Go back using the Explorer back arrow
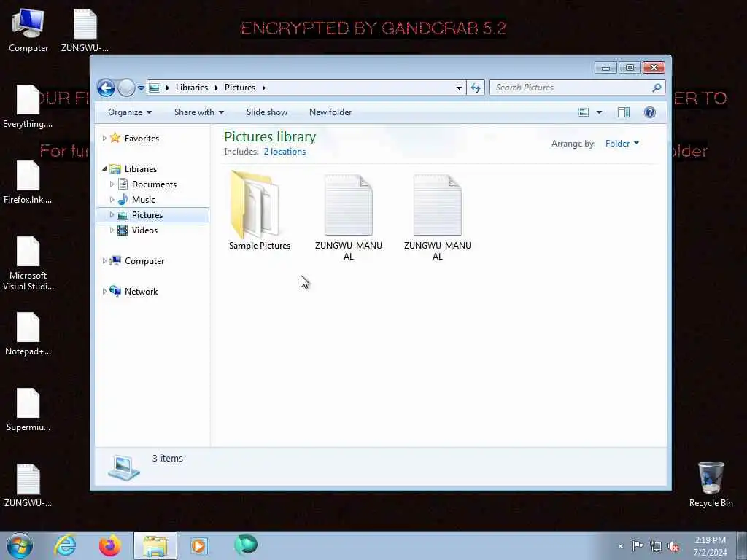This screenshot has width=747, height=560. click(x=106, y=87)
